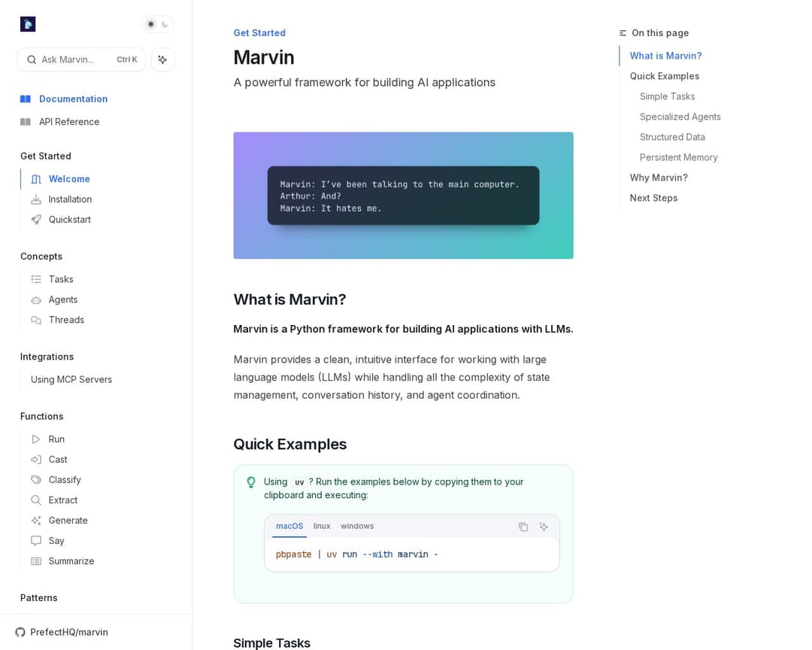Open the Ask Marvin search field
The height and width of the screenshot is (650, 812).
[x=82, y=59]
